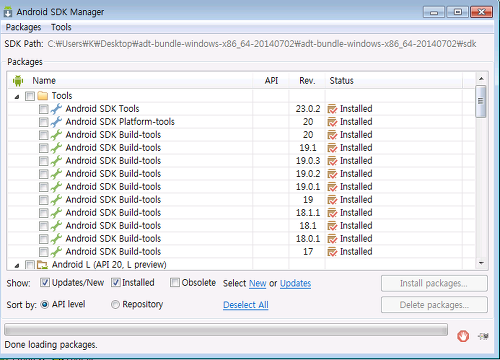Click the package list scrollbar thumb

coord(481,101)
